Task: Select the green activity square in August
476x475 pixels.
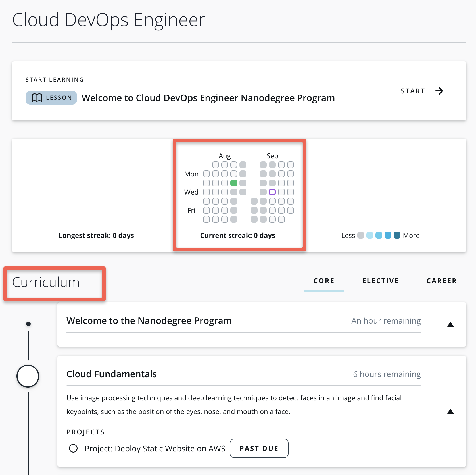Action: point(233,183)
